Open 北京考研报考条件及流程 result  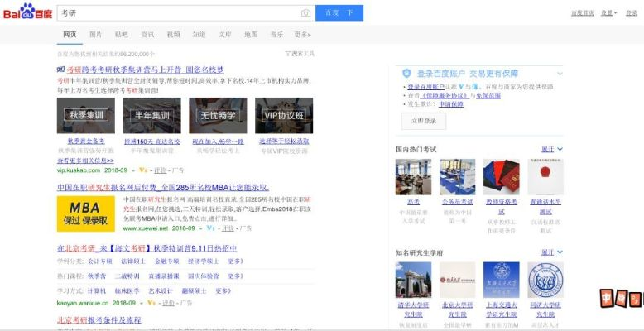tap(99, 320)
